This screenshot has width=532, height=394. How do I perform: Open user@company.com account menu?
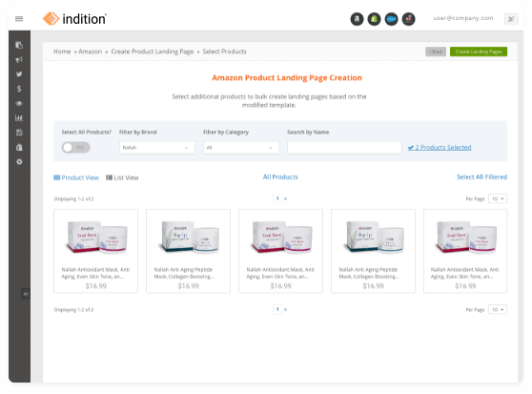tap(463, 18)
